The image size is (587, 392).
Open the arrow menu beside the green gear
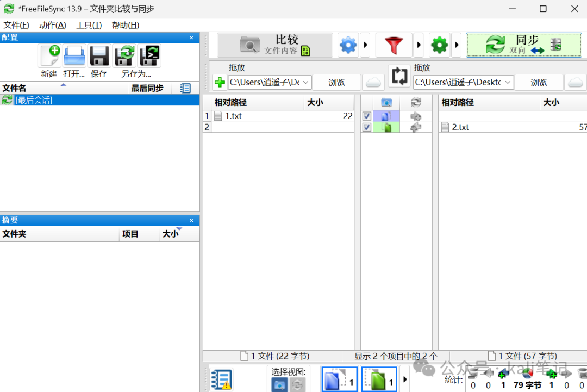[457, 45]
